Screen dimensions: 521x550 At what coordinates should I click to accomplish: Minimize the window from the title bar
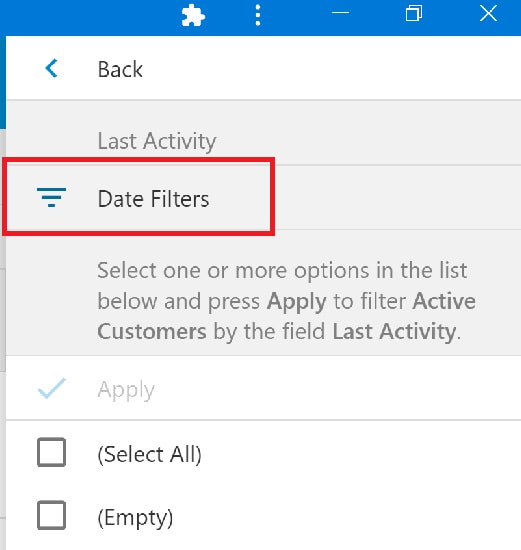coord(340,13)
